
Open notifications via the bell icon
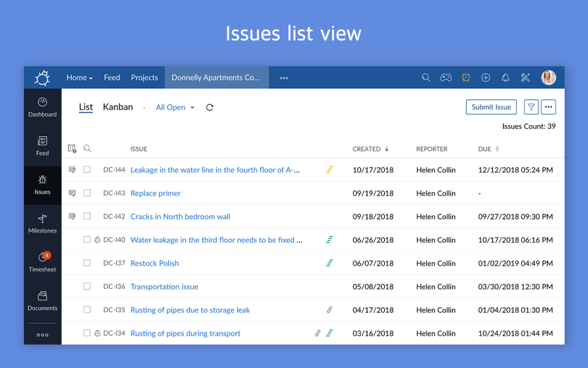505,77
